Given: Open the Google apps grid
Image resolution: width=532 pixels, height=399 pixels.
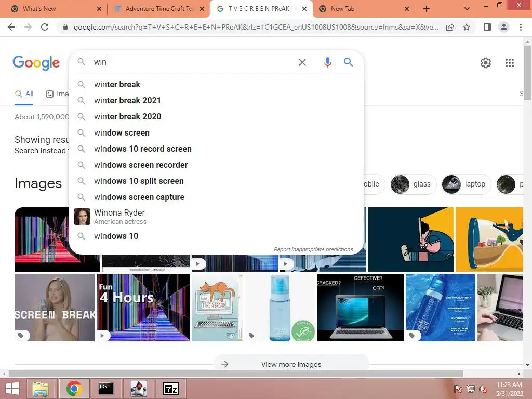Looking at the screenshot, I should (509, 63).
